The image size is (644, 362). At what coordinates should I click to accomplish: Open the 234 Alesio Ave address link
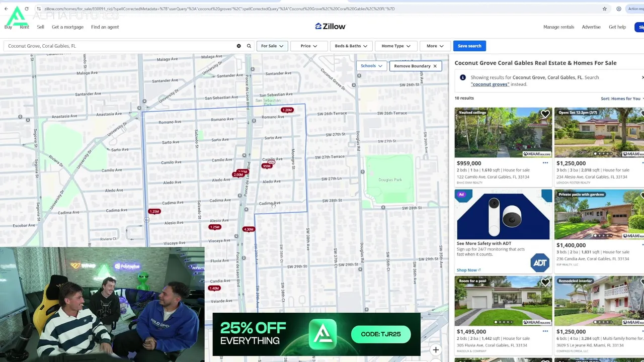coord(592,177)
